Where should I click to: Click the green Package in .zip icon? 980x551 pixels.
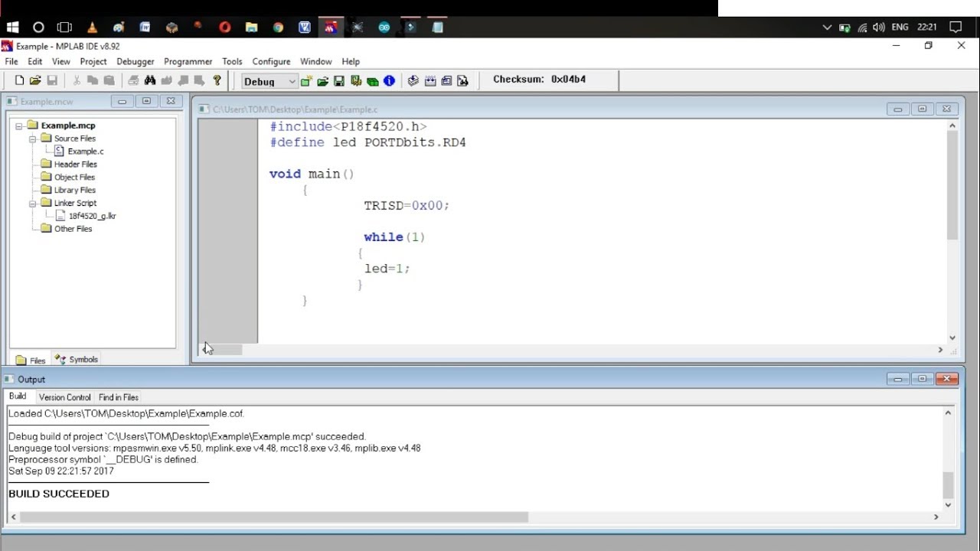pos(373,80)
